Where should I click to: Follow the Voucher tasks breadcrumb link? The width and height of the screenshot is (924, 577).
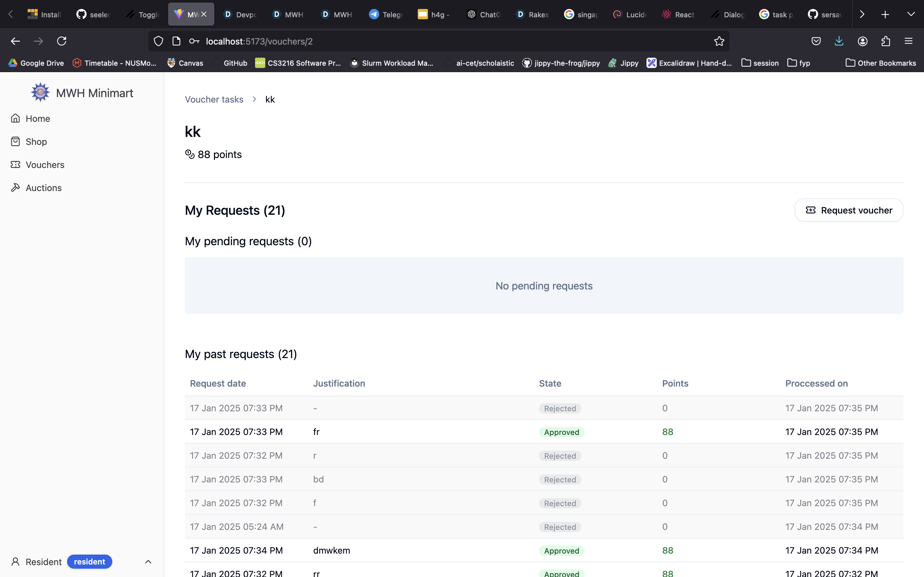point(214,100)
